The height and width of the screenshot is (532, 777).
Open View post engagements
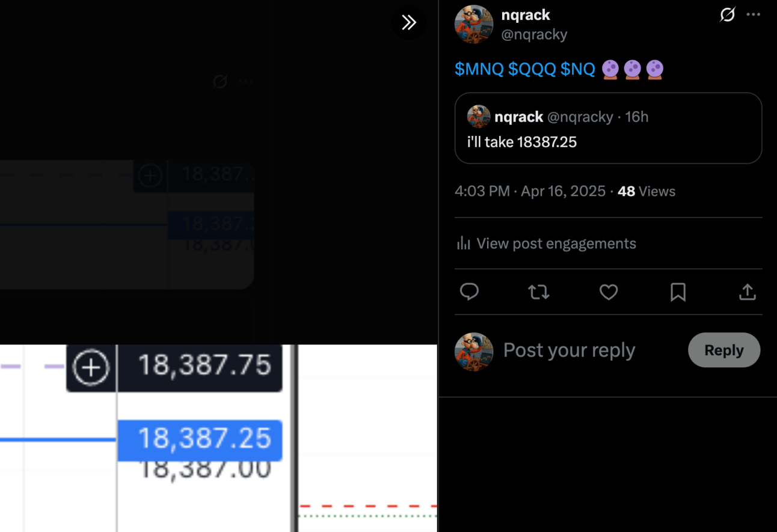pyautogui.click(x=546, y=243)
